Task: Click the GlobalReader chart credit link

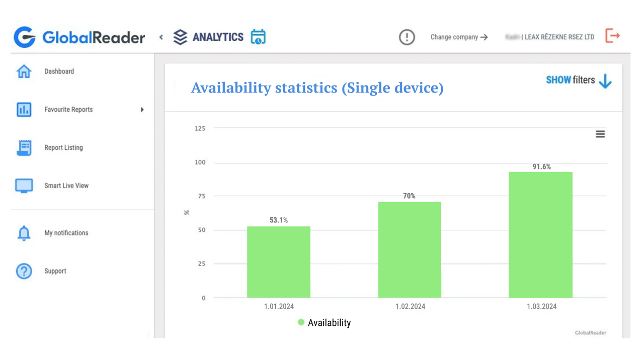Action: [x=590, y=333]
